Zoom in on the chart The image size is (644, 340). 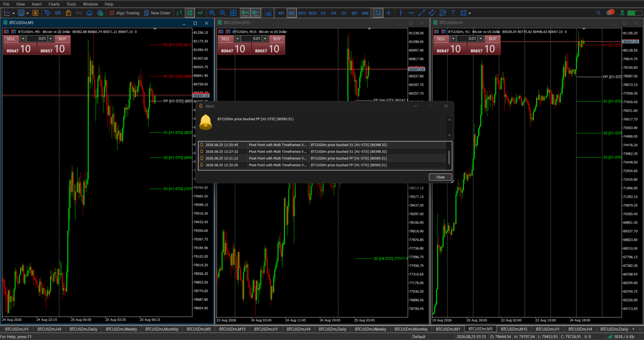212,13
